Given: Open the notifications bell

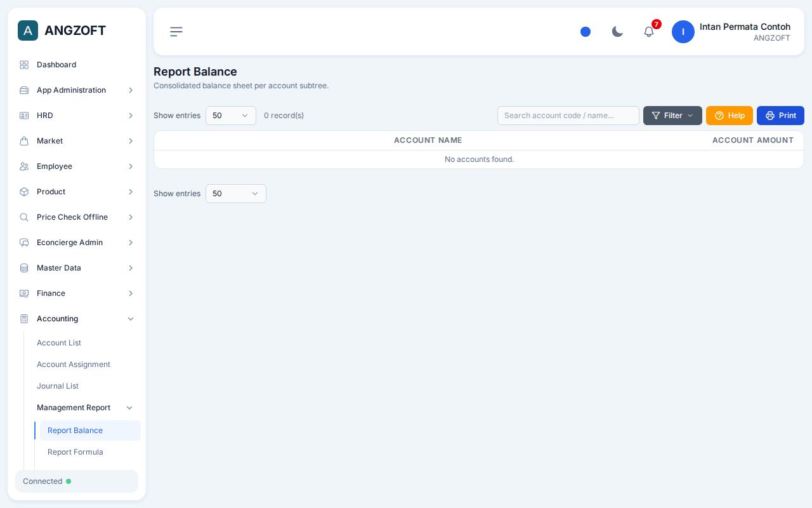Looking at the screenshot, I should click(649, 32).
